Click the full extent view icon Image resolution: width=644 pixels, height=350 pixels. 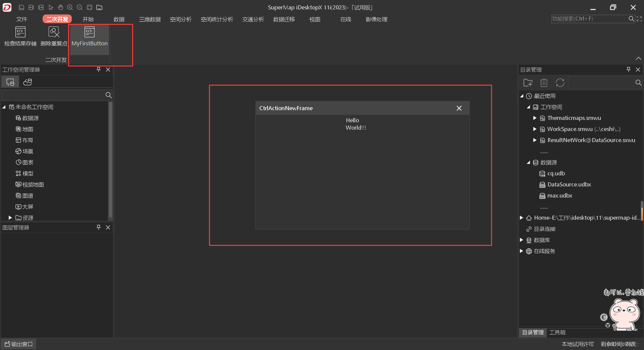[90, 7]
